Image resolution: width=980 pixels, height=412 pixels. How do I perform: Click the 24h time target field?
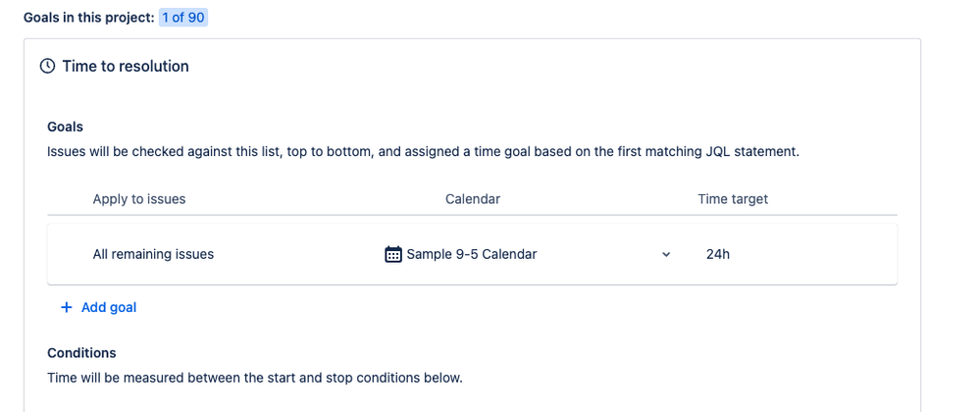(x=718, y=254)
